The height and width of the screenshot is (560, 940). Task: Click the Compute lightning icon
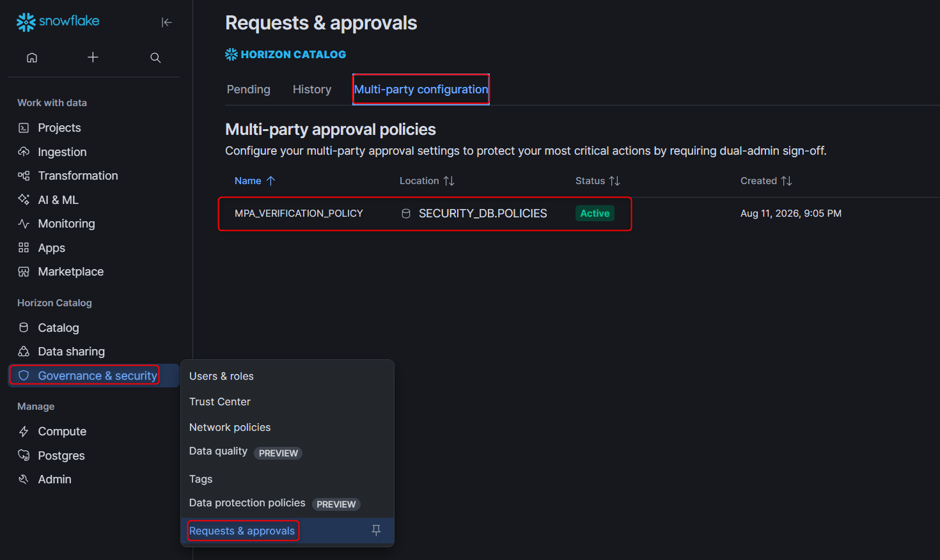coord(24,432)
